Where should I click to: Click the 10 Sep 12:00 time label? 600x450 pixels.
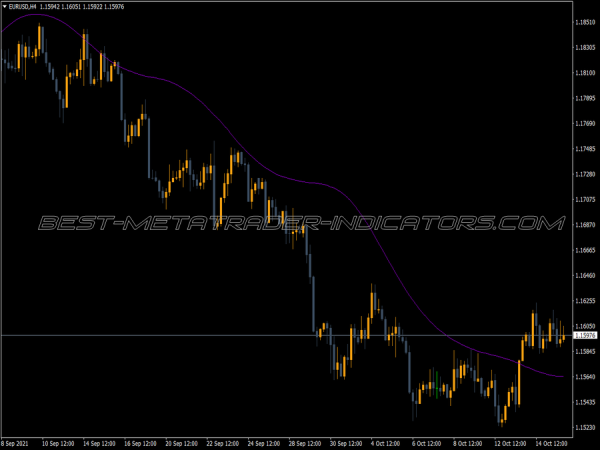click(58, 443)
